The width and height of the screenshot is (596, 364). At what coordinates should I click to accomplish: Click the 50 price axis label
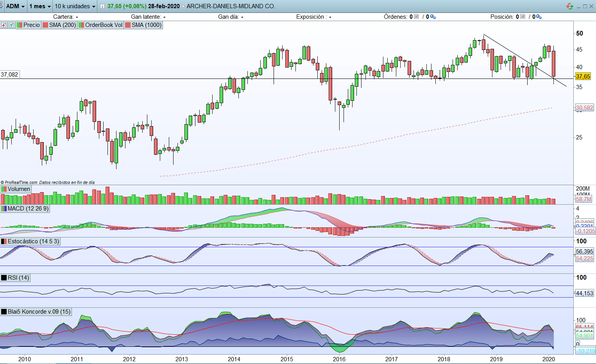pos(580,34)
